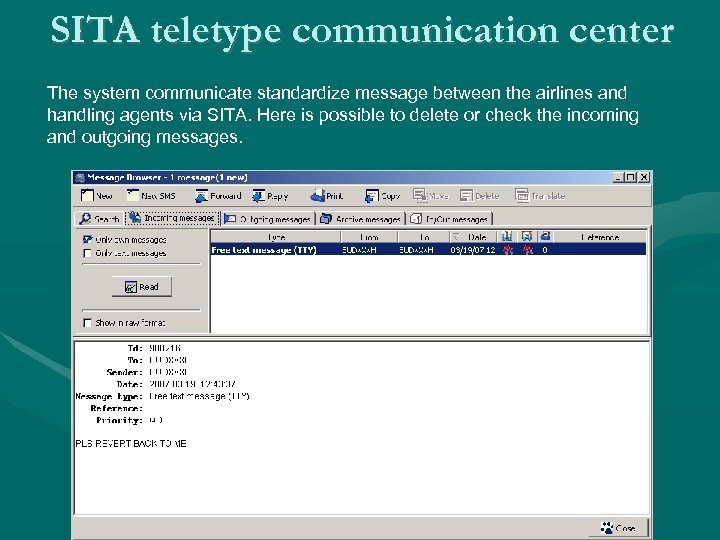Close Message Browser via title bar X

[x=644, y=177]
